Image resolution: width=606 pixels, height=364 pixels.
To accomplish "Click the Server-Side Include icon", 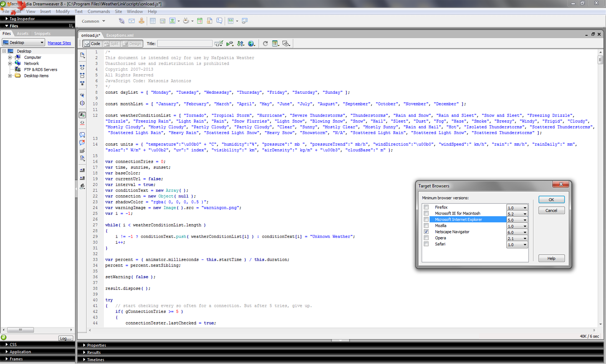I will (210, 21).
